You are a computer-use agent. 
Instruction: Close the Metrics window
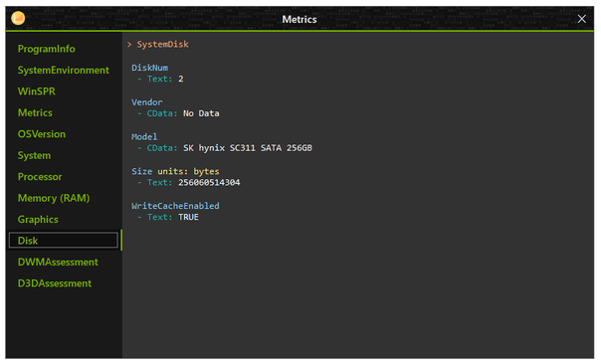coord(581,19)
